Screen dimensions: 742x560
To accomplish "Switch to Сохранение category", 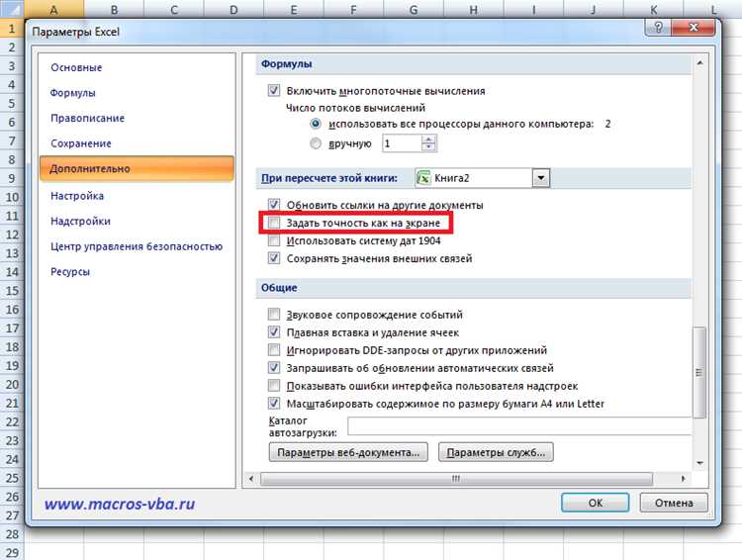I will point(81,143).
